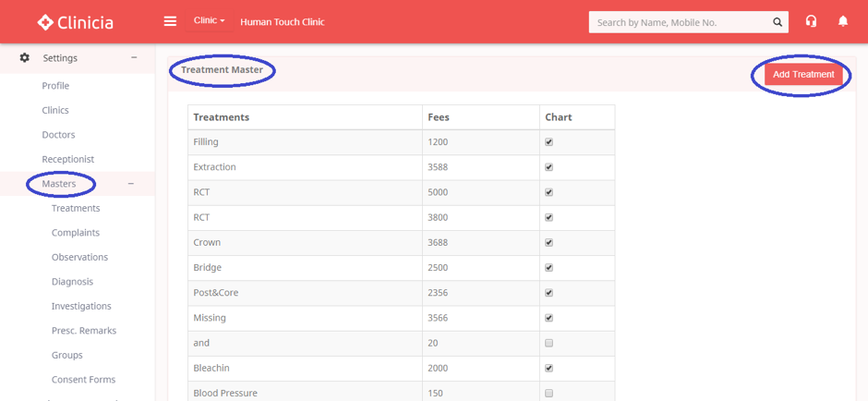The image size is (868, 401).
Task: Uncheck Chart checkbox for Filling
Action: click(549, 142)
